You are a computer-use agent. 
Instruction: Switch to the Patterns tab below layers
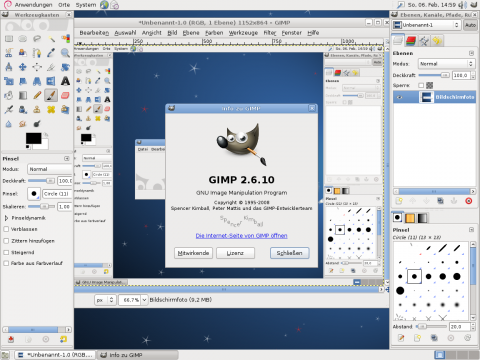410,218
